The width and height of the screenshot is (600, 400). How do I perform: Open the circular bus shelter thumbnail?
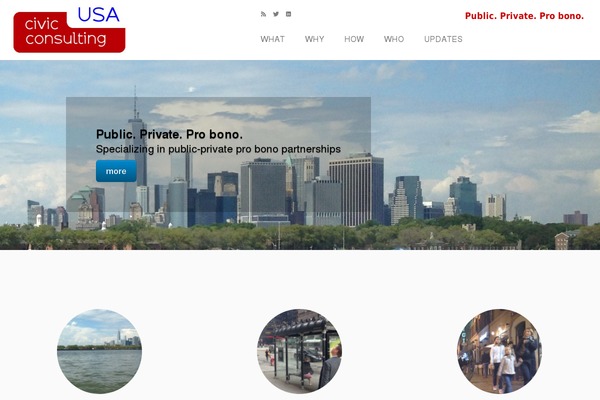[299, 351]
